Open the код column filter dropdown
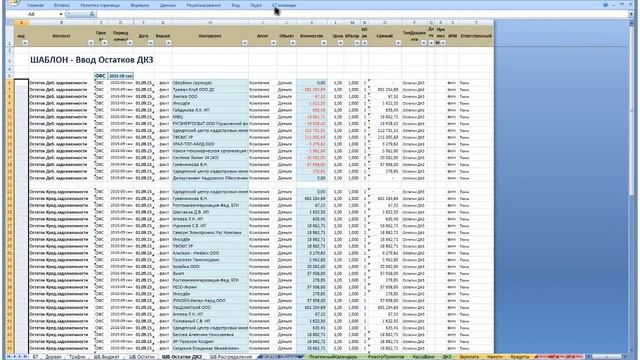 (25, 43)
